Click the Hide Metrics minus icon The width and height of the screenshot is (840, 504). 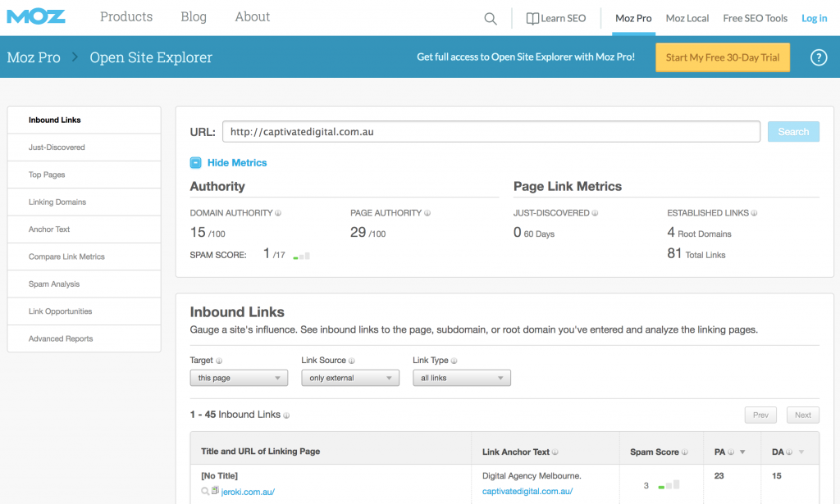[x=195, y=162]
